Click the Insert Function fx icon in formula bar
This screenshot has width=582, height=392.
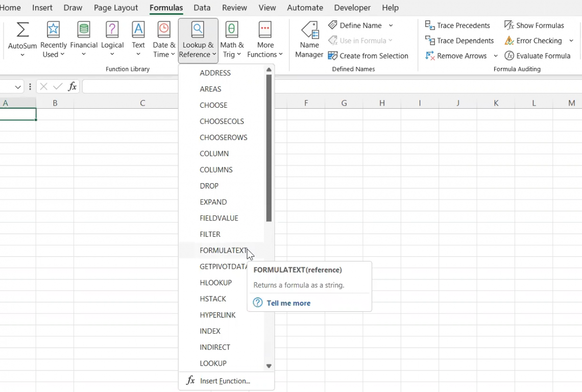click(72, 87)
